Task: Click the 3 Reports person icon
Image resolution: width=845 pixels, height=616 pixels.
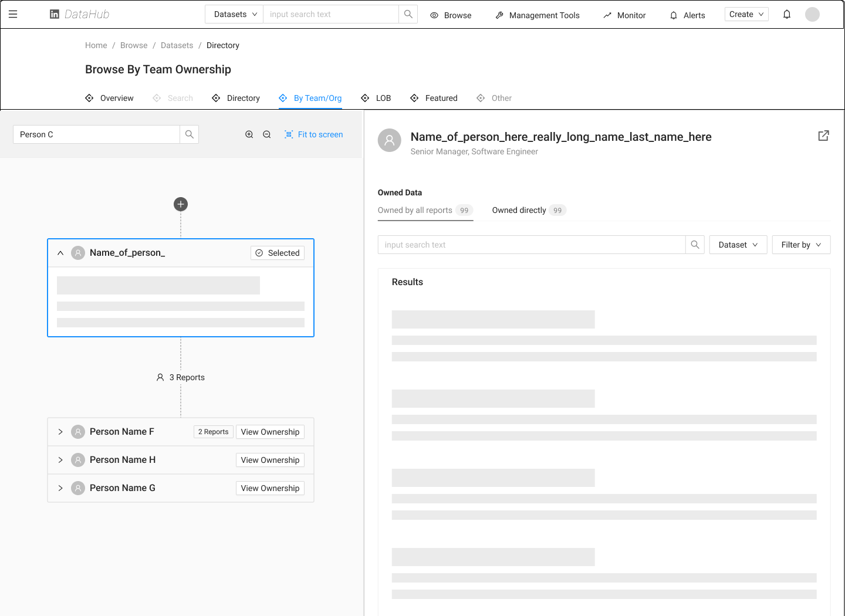Action: pyautogui.click(x=160, y=377)
